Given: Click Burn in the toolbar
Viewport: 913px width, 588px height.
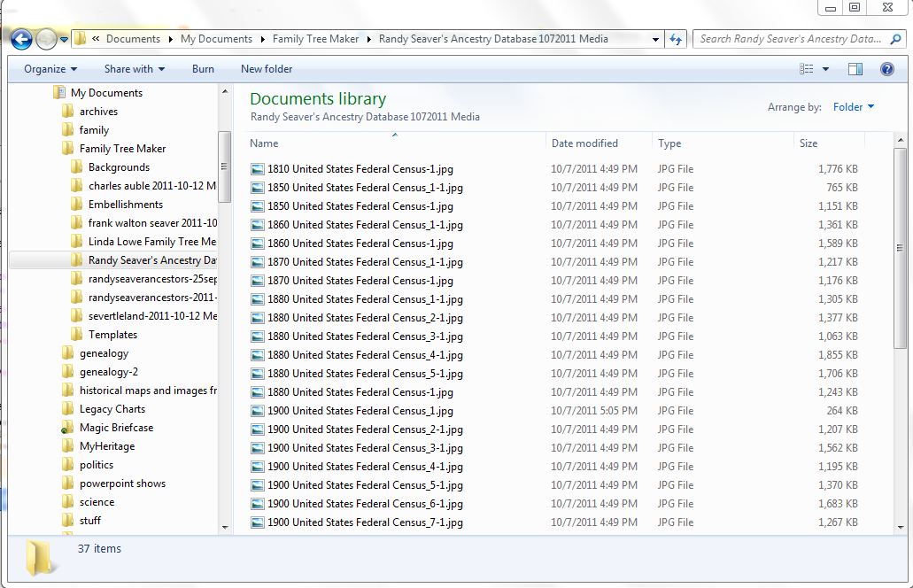Looking at the screenshot, I should pyautogui.click(x=203, y=69).
